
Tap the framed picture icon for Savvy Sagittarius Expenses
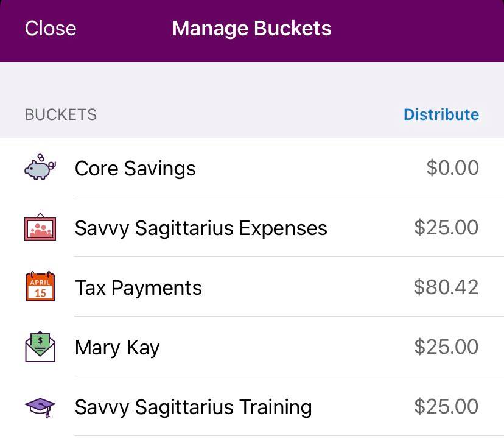click(x=40, y=227)
